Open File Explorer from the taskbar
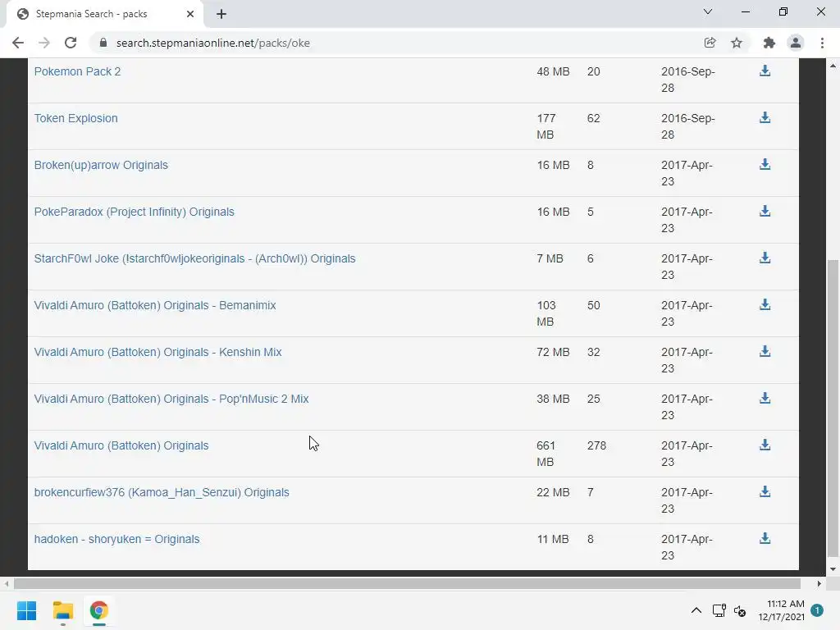Viewport: 840px width, 630px height. point(62,610)
